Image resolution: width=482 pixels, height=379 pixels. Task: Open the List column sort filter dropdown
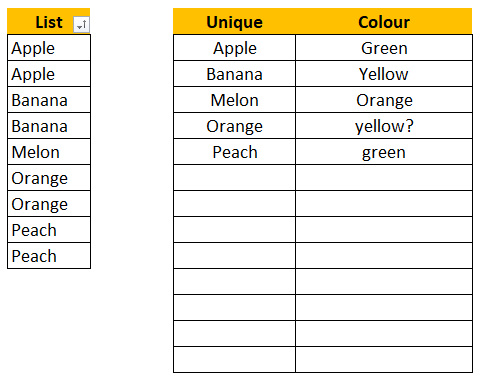[x=82, y=24]
